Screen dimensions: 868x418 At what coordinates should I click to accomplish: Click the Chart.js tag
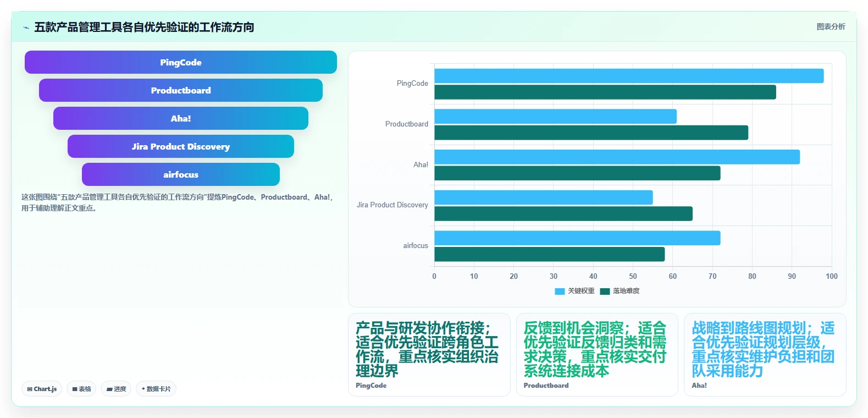pyautogui.click(x=42, y=389)
